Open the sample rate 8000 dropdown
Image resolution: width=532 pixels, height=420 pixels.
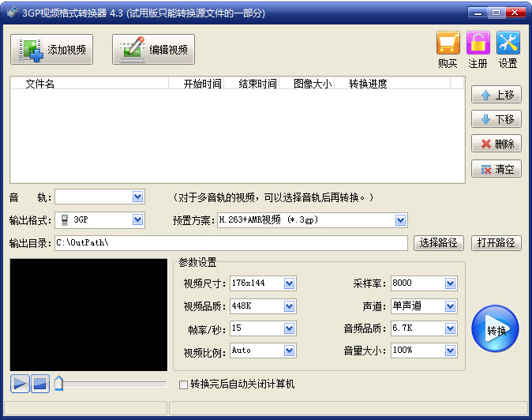pyautogui.click(x=450, y=283)
